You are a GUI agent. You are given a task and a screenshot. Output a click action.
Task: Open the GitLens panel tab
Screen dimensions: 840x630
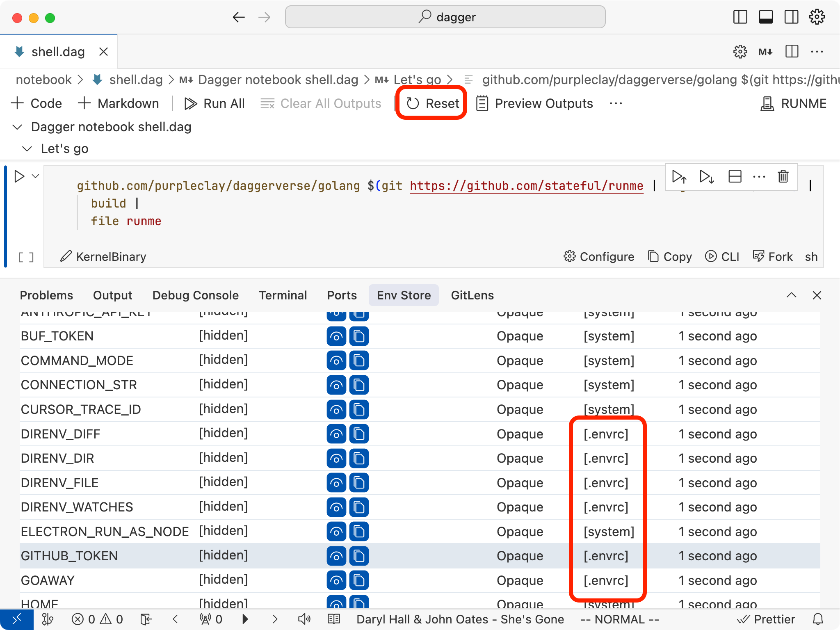tap(472, 295)
